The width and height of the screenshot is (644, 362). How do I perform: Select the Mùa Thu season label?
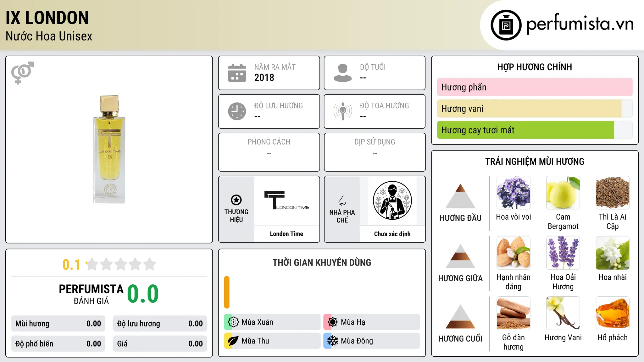click(x=255, y=341)
